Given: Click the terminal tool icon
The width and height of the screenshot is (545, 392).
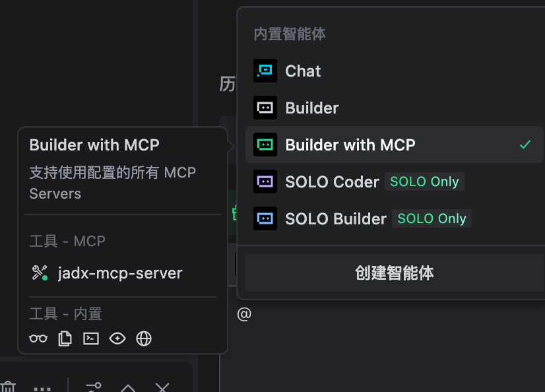Looking at the screenshot, I should (91, 339).
